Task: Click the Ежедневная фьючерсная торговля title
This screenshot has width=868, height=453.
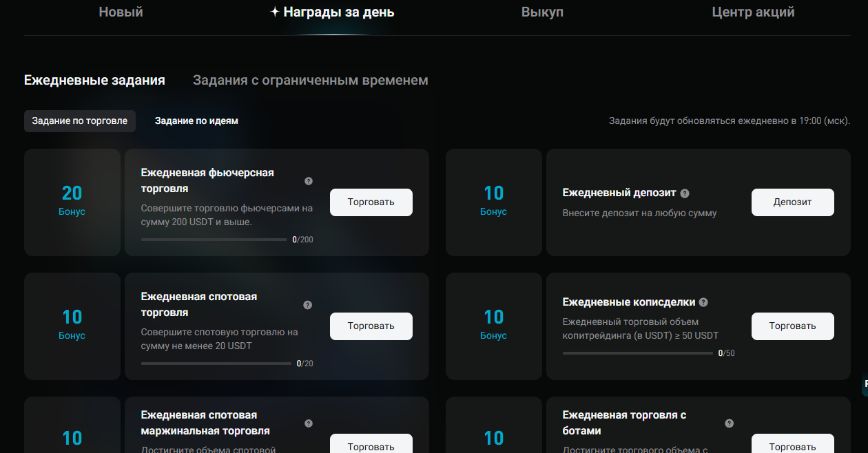Action: pyautogui.click(x=207, y=180)
